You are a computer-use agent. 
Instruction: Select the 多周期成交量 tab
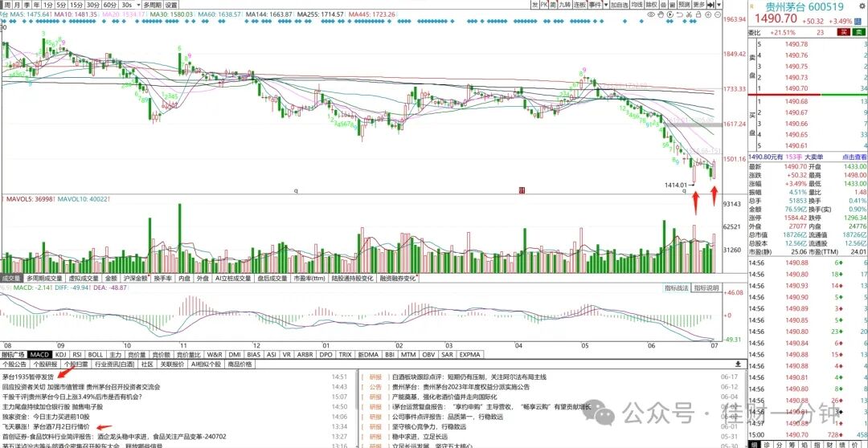43,279
